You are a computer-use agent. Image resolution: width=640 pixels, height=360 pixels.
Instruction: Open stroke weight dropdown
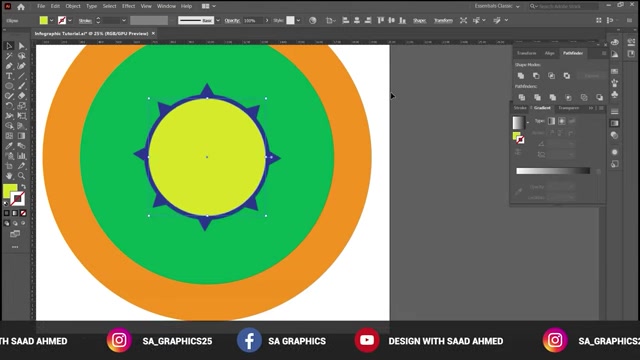click(123, 20)
